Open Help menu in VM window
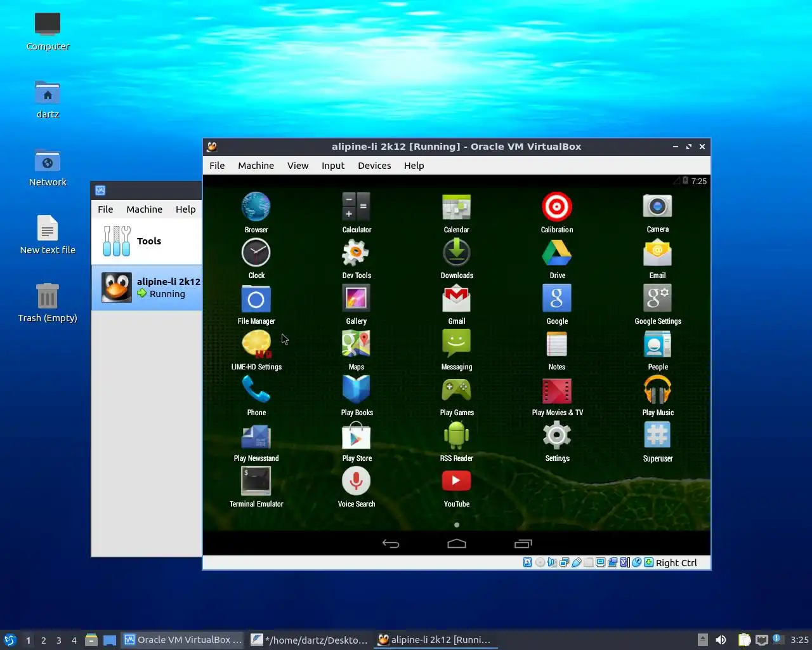The height and width of the screenshot is (650, 812). click(x=414, y=166)
